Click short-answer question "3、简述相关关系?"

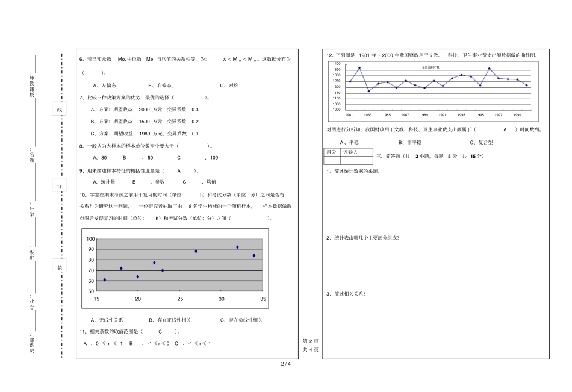point(346,294)
